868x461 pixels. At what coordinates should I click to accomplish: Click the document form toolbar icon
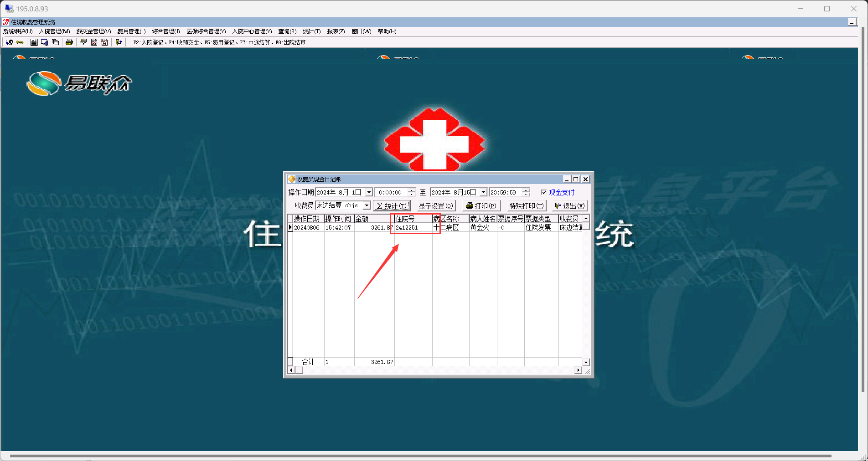click(34, 42)
